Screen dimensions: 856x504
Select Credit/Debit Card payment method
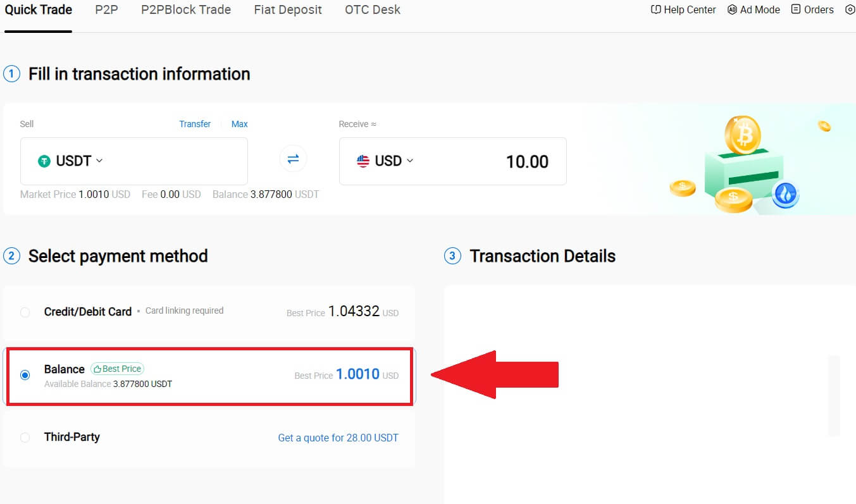(25, 312)
